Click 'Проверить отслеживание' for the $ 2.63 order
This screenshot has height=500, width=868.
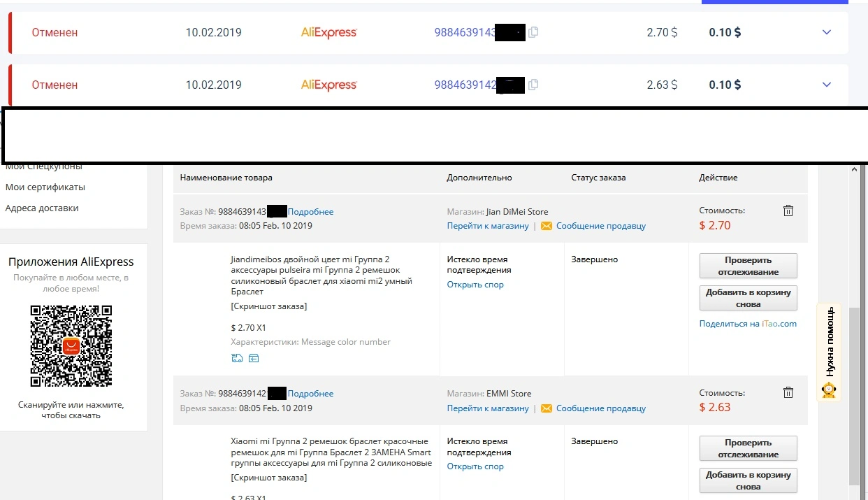click(748, 448)
